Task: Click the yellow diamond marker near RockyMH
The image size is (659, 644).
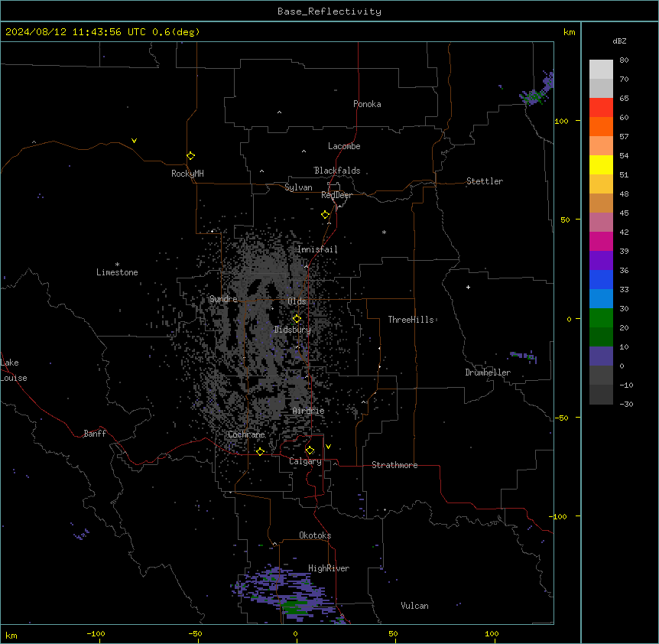Action: 191,156
